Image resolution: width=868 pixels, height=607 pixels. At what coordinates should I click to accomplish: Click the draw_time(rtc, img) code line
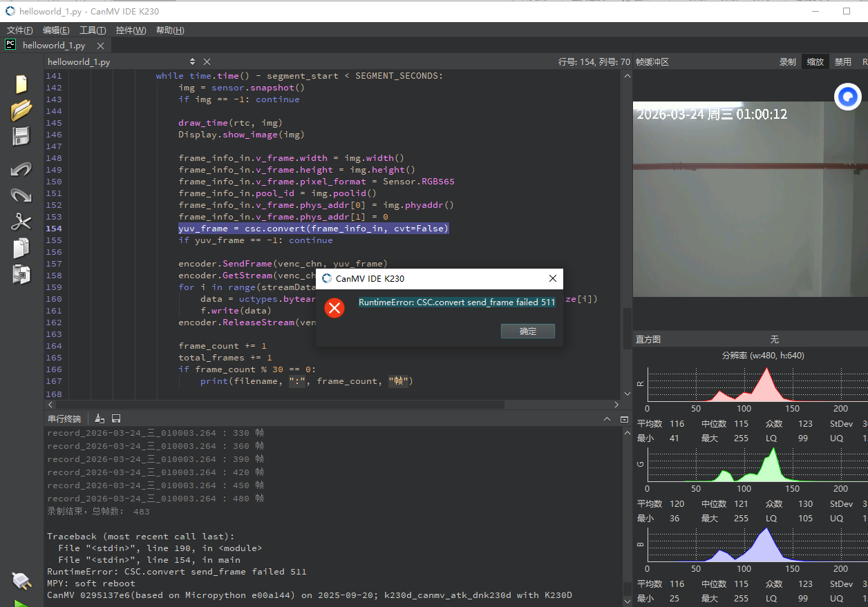230,123
